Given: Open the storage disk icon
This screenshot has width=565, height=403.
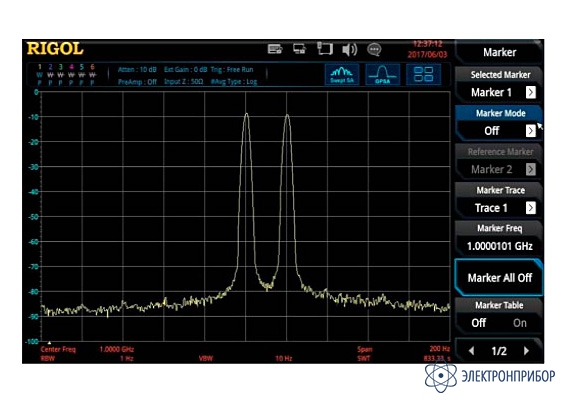Looking at the screenshot, I should pos(275,49).
